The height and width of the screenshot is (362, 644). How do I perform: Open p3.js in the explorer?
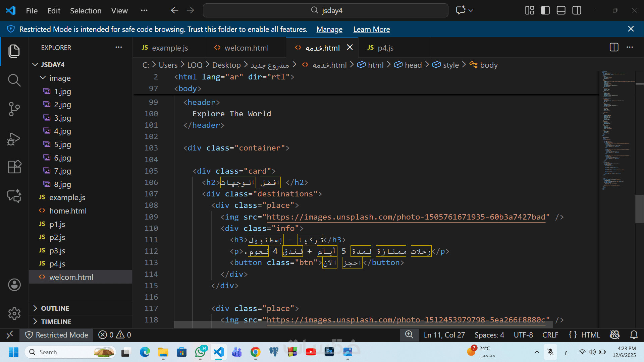[x=57, y=251]
